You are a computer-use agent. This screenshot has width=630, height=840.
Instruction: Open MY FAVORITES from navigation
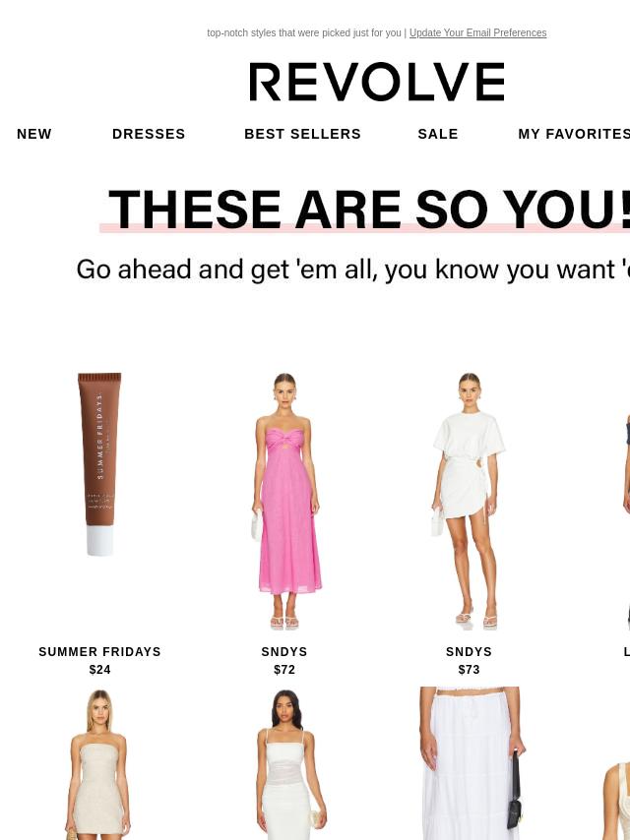coord(574,134)
